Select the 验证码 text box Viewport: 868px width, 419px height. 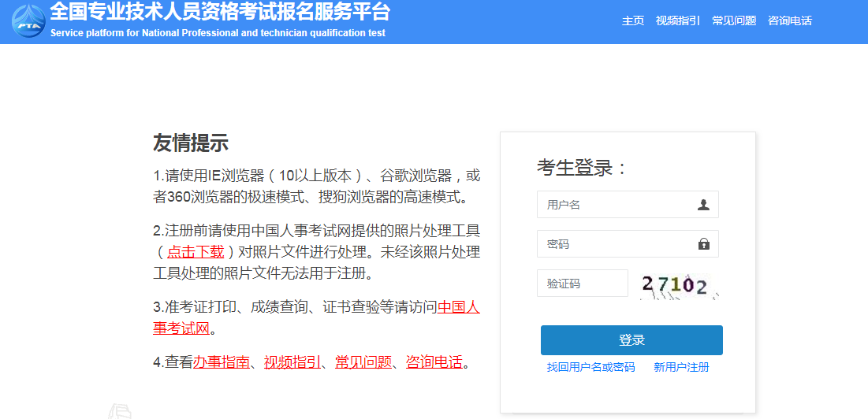(x=582, y=284)
